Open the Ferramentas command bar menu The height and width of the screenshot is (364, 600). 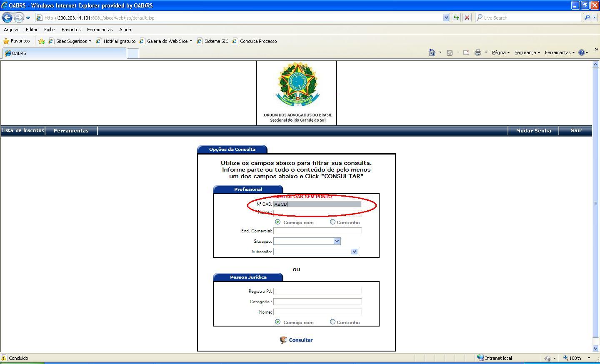(560, 52)
